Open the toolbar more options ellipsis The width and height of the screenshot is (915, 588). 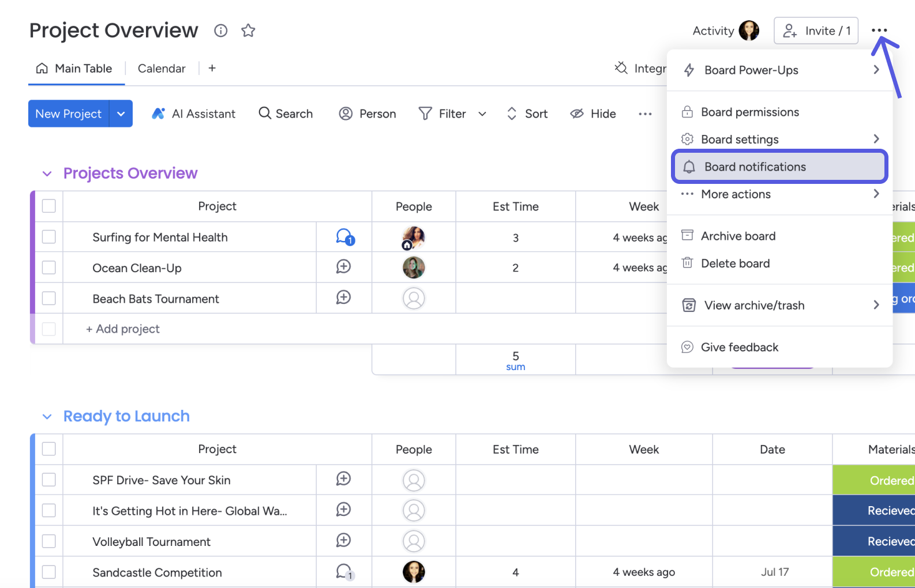pyautogui.click(x=645, y=114)
